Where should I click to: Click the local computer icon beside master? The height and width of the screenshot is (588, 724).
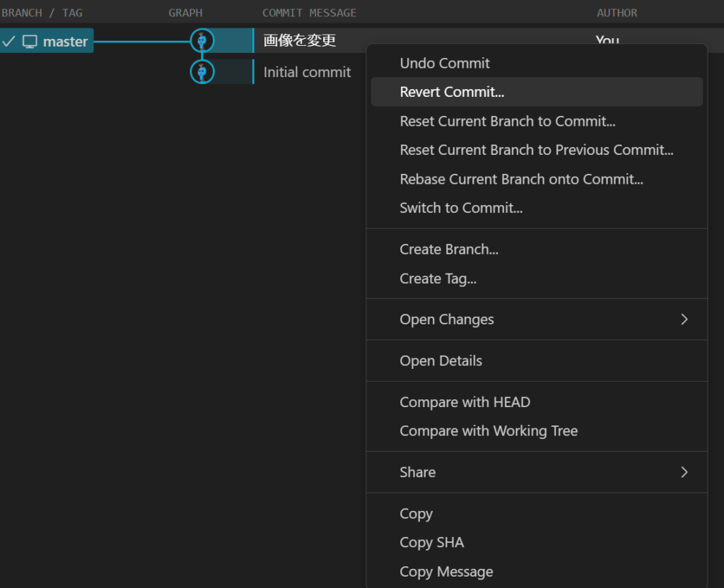30,42
